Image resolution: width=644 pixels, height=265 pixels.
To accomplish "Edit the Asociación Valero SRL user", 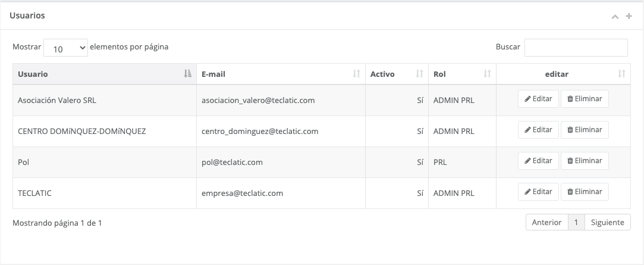I will pyautogui.click(x=539, y=99).
